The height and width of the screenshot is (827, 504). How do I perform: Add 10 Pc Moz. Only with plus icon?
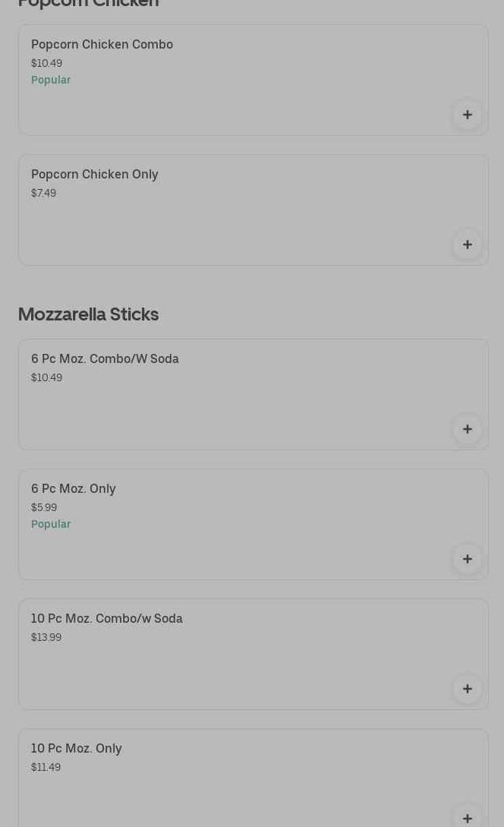click(x=468, y=817)
